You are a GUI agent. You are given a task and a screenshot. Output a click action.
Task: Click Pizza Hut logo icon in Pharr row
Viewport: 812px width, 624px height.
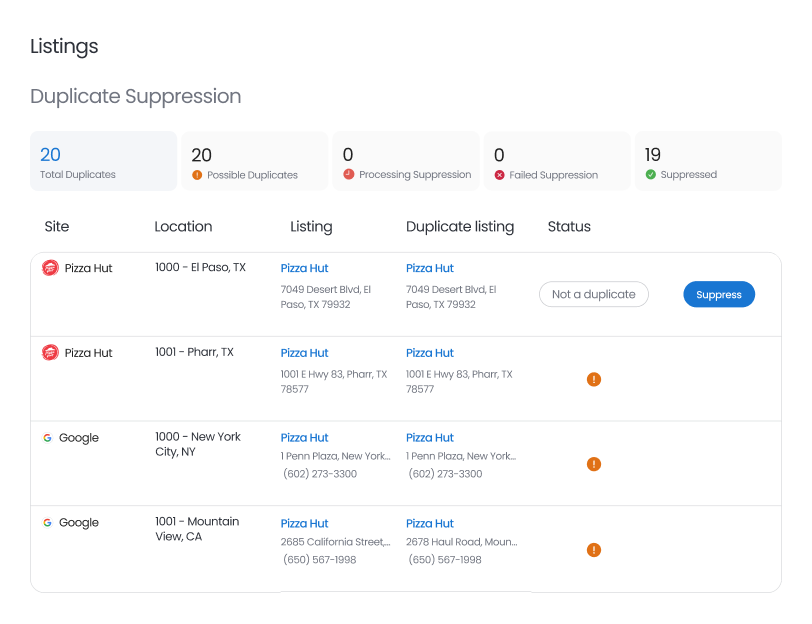tap(50, 353)
